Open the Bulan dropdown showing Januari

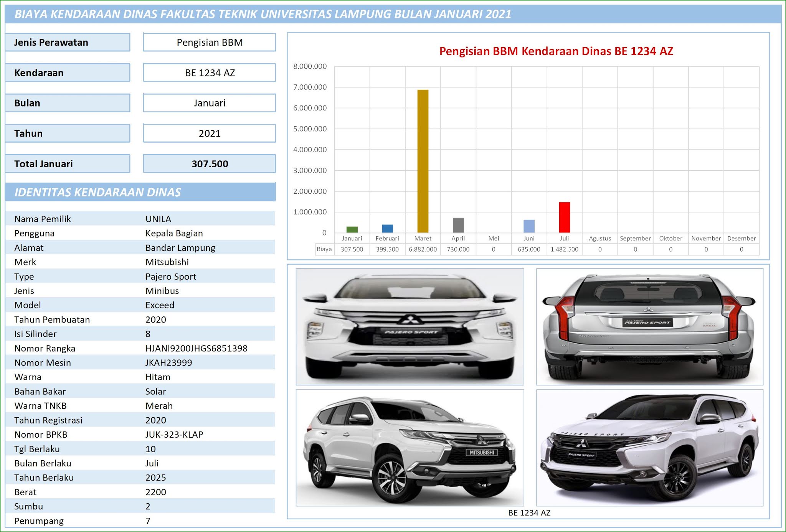coord(209,103)
